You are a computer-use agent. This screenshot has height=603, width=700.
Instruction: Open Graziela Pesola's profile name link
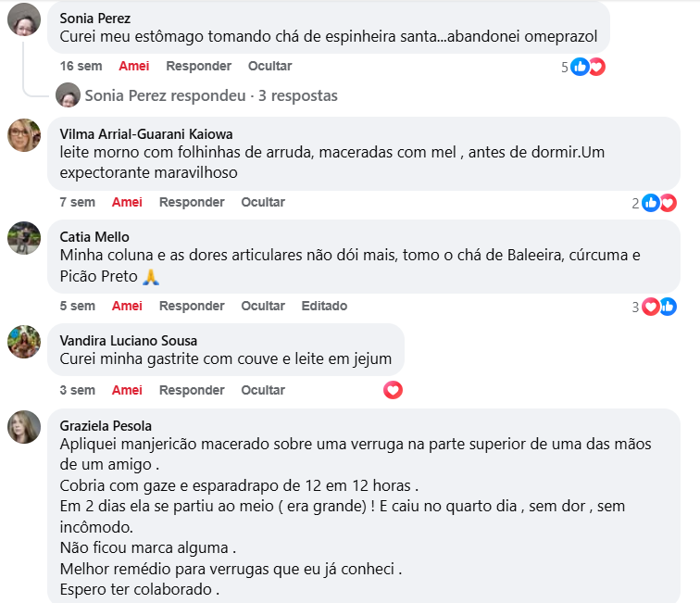tap(106, 426)
